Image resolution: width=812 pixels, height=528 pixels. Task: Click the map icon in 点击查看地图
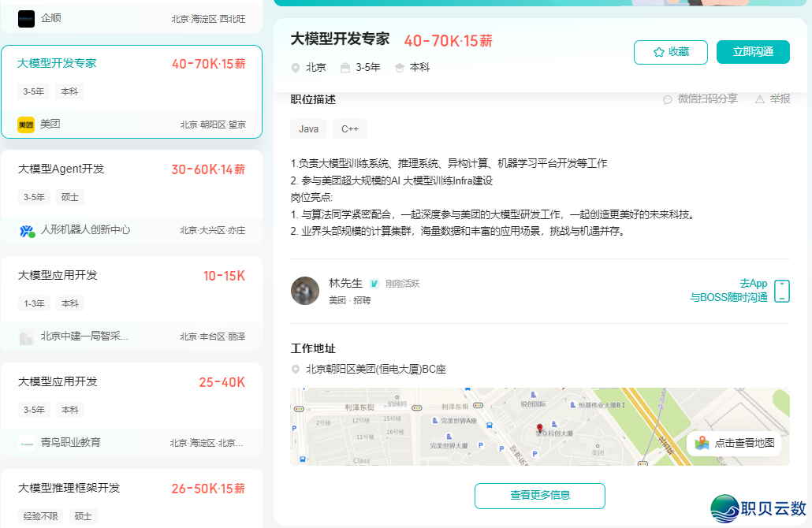tap(702, 443)
